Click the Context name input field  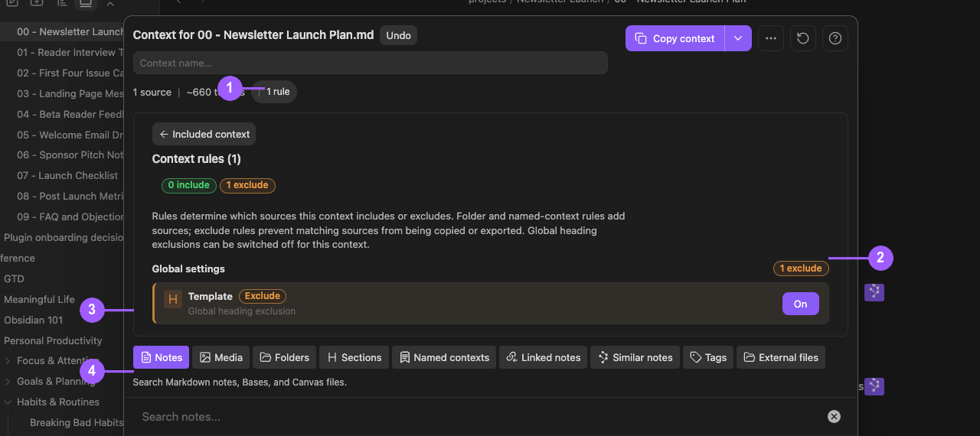371,63
